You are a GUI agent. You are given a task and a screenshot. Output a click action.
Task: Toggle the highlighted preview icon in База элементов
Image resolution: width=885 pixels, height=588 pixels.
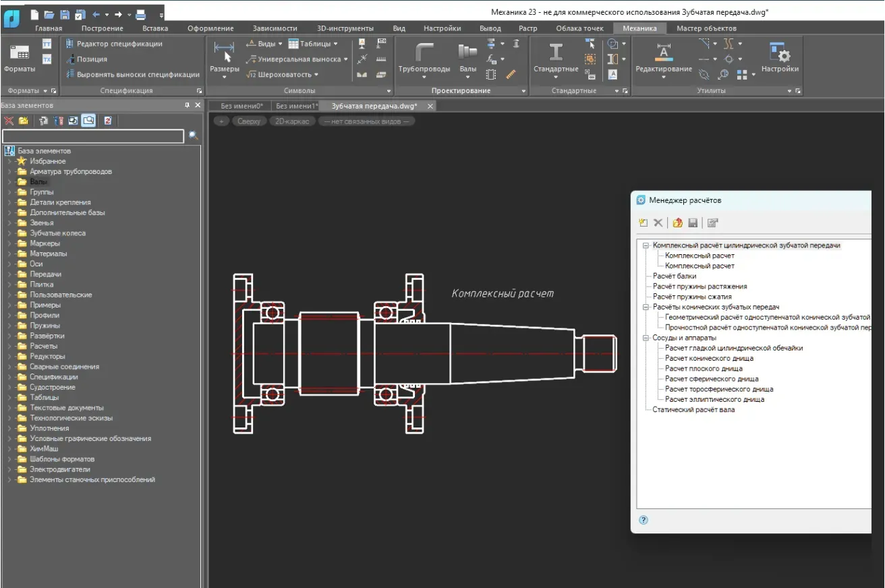(88, 121)
